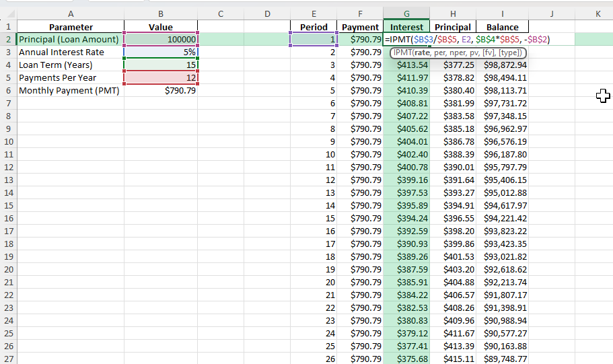Click 'Monthly Payment (PMT)' label
Screen dimensions: 613x364
[71, 91]
